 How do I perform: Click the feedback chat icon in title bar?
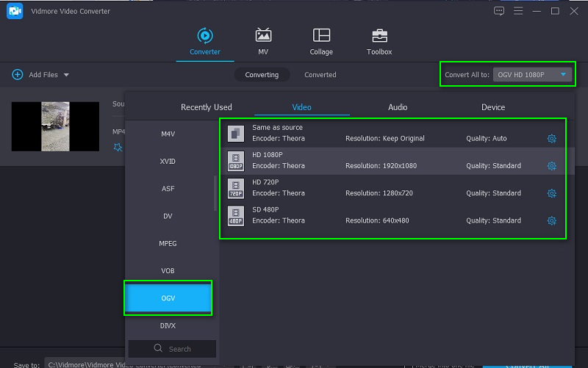click(499, 11)
